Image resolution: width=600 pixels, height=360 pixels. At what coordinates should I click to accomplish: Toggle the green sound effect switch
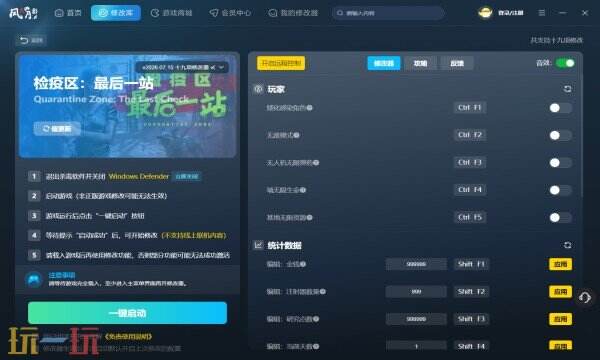click(565, 63)
